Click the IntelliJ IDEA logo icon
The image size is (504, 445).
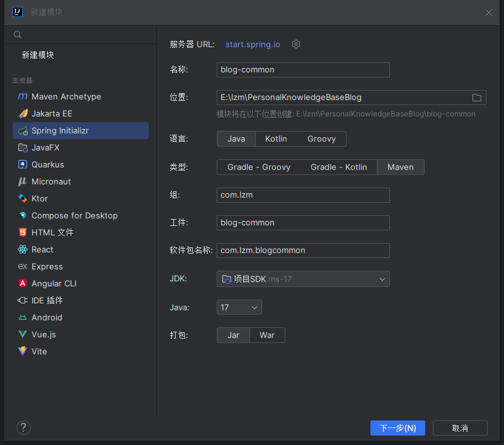[x=18, y=12]
